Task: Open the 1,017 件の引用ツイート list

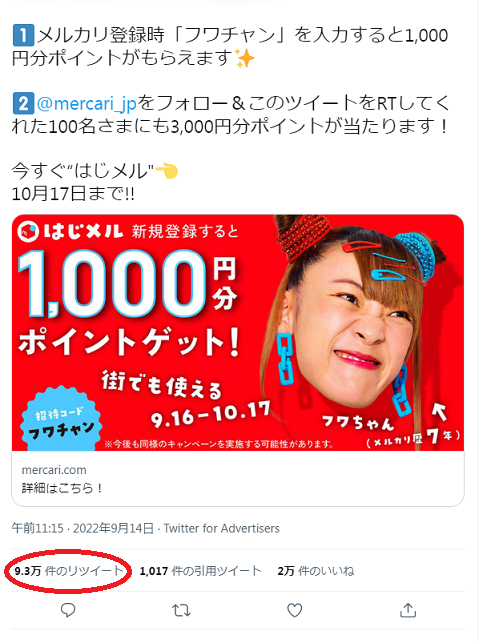Action: [200, 571]
